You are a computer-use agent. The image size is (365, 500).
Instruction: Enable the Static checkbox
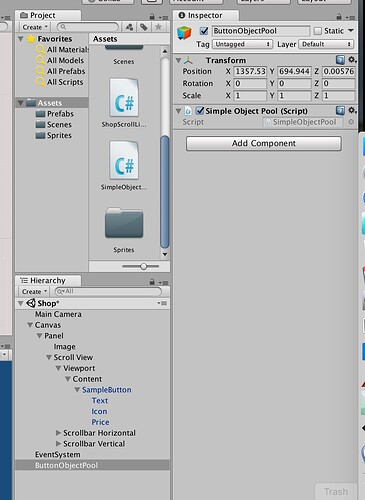318,31
